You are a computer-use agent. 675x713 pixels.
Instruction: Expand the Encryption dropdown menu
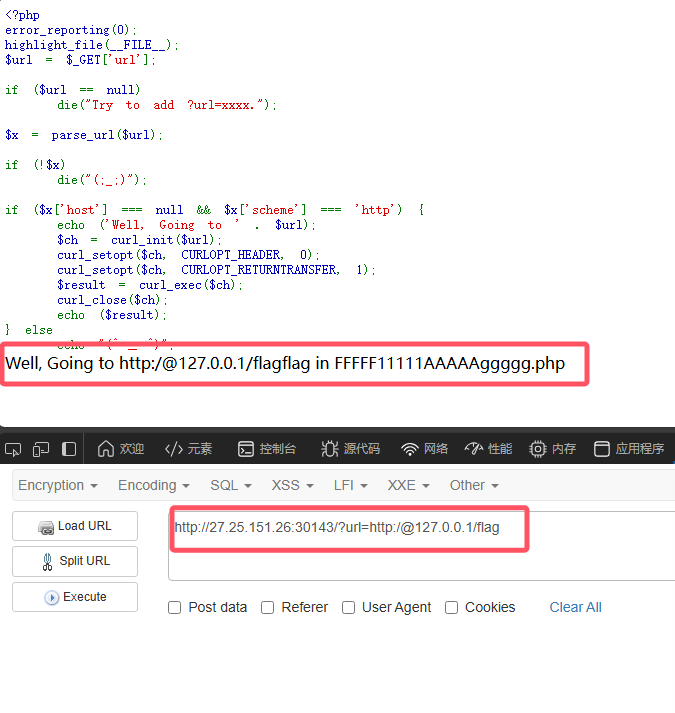(x=58, y=485)
